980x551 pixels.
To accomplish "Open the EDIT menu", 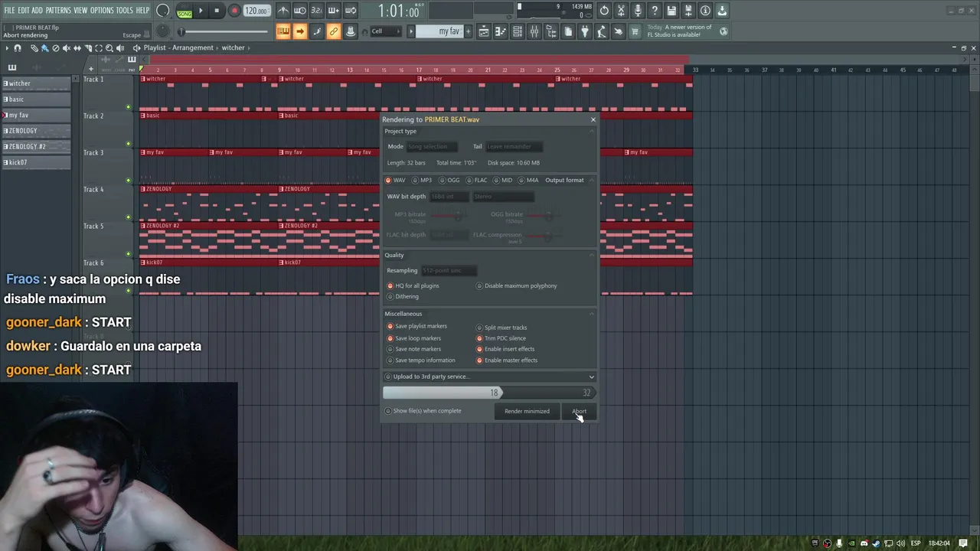I will (x=24, y=11).
